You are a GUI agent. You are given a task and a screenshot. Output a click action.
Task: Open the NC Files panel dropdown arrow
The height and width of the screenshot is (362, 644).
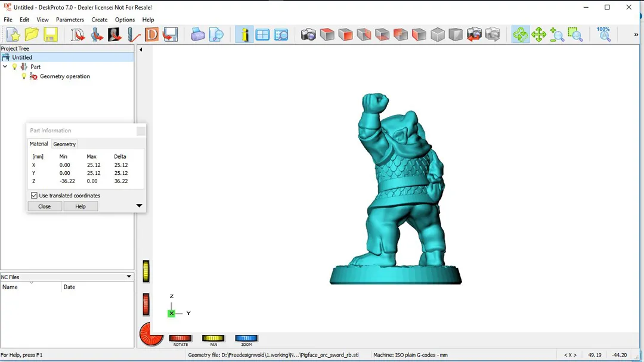[129, 277]
